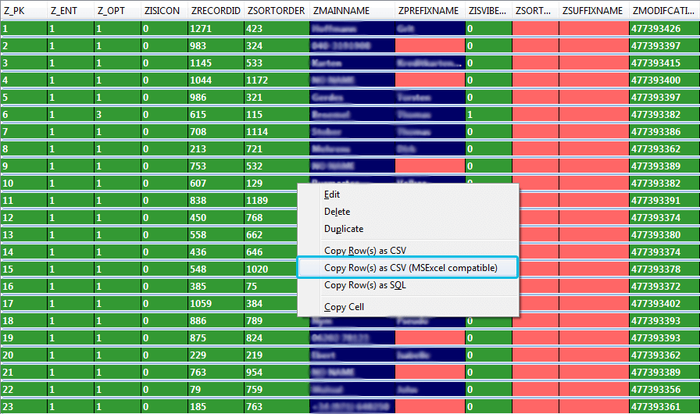Select ZSORTORDER cell 75
The width and height of the screenshot is (700, 414).
pos(271,286)
